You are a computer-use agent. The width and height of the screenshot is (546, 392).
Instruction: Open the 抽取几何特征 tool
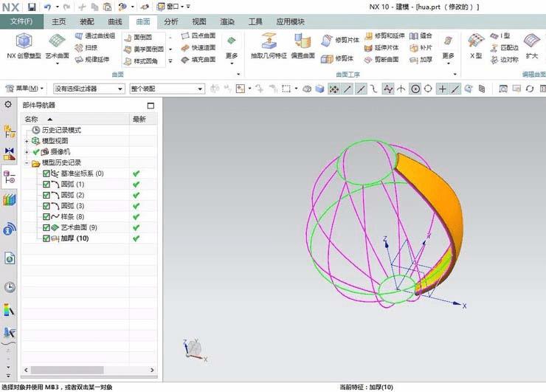point(269,46)
